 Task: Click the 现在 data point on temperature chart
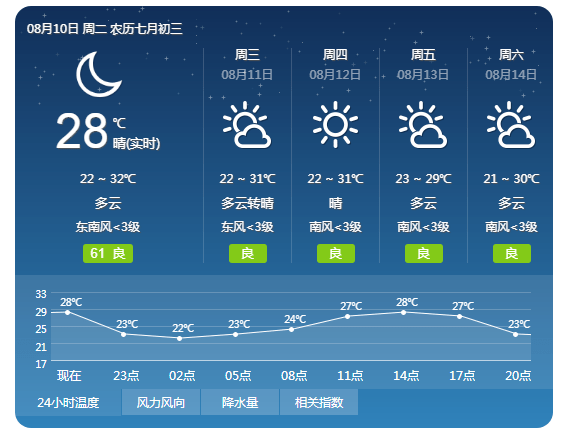click(68, 312)
